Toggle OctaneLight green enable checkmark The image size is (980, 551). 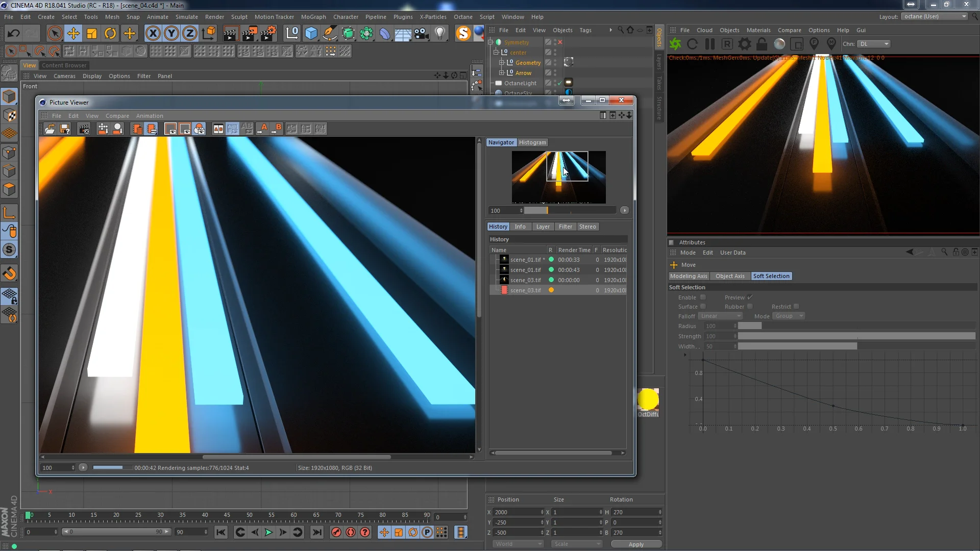pos(560,83)
